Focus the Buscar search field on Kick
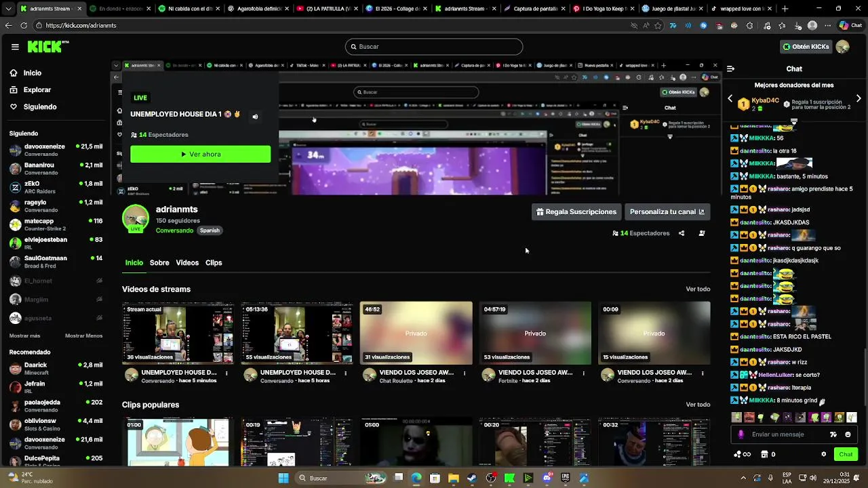868x488 pixels. (434, 47)
